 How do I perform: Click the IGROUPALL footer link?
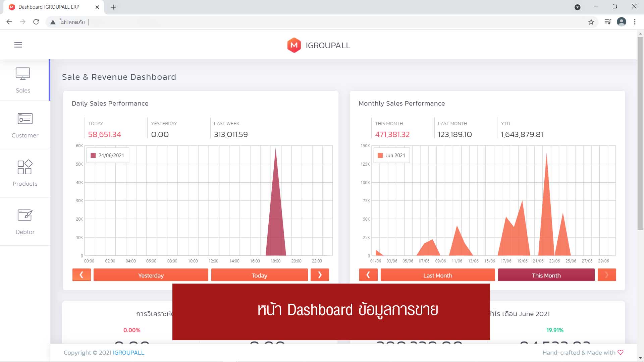128,352
